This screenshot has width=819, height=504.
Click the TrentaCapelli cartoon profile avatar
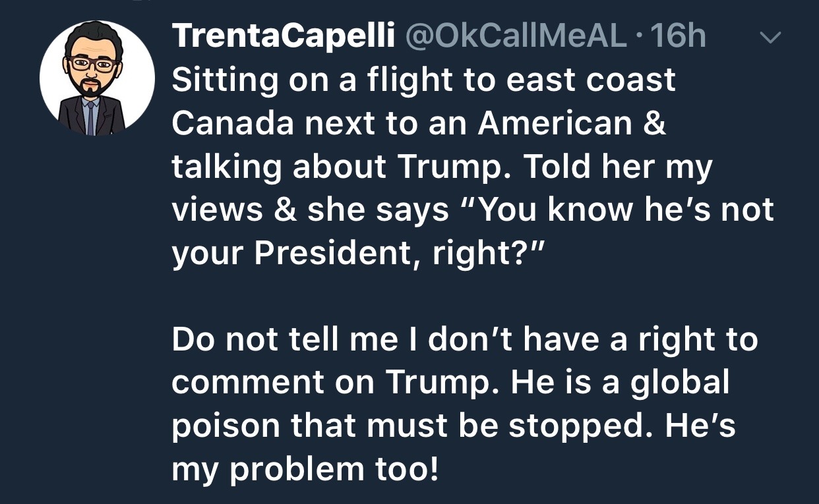(x=97, y=78)
